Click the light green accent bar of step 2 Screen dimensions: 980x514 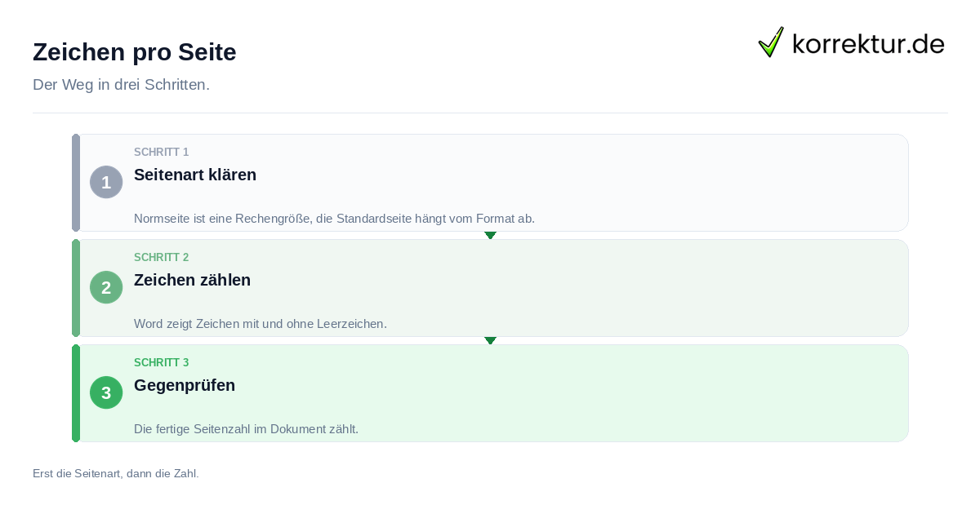point(76,288)
